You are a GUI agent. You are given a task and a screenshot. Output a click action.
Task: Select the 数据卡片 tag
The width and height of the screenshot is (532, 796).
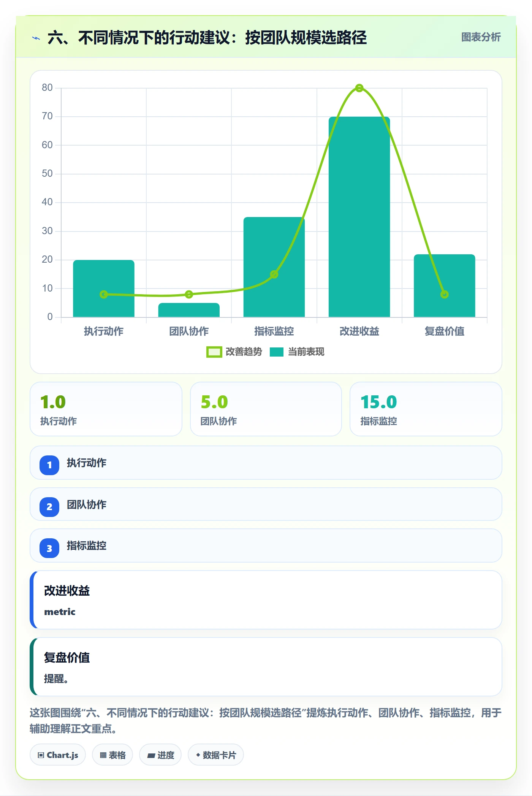pos(216,755)
